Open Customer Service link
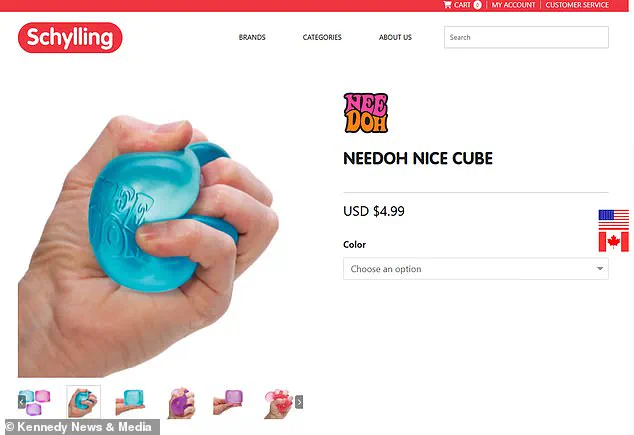The height and width of the screenshot is (435, 634). (577, 5)
